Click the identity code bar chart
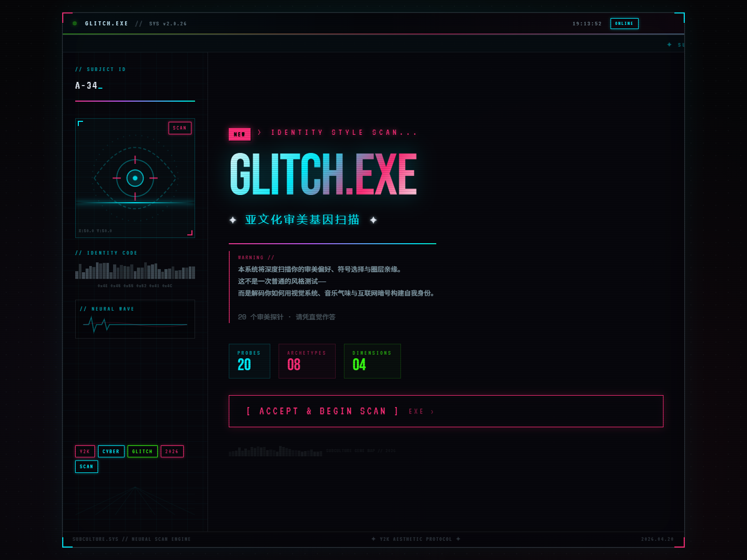The image size is (747, 560). point(135,271)
